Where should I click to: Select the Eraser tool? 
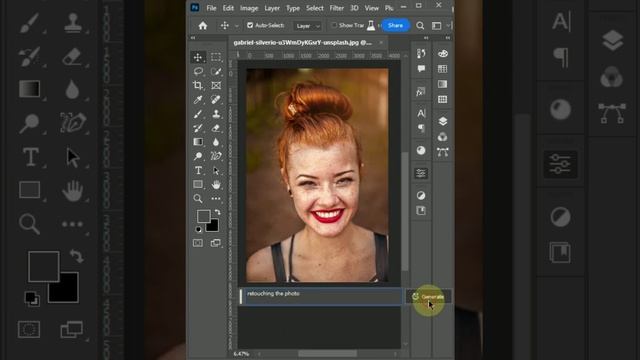coord(216,128)
